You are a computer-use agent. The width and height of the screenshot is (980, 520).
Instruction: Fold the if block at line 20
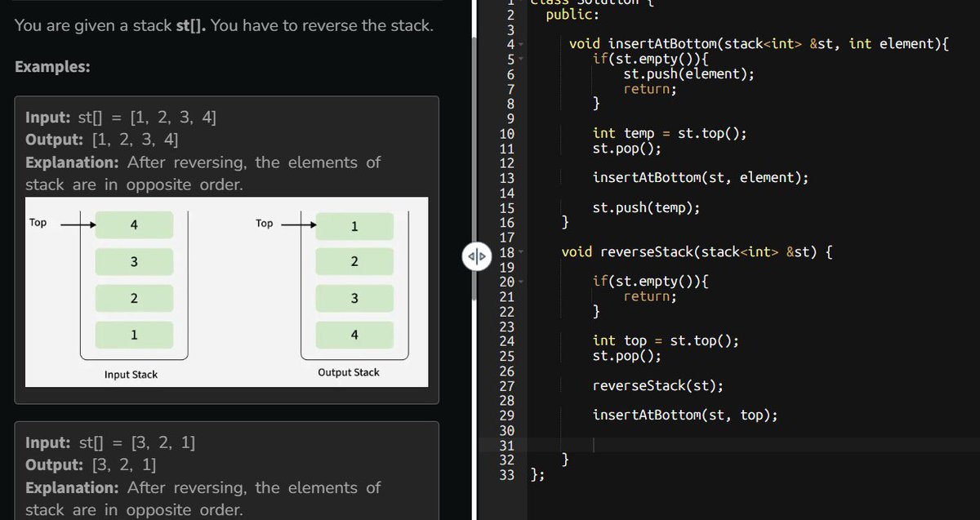point(522,282)
